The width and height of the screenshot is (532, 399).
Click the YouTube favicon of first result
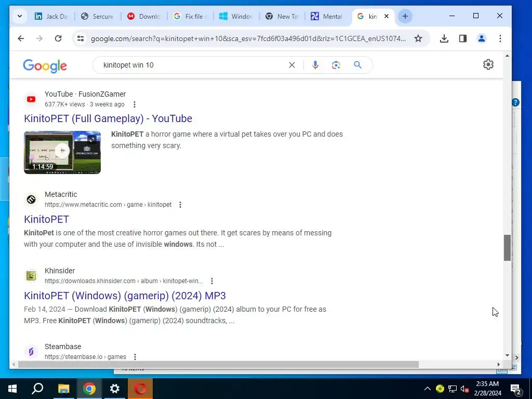pyautogui.click(x=31, y=99)
